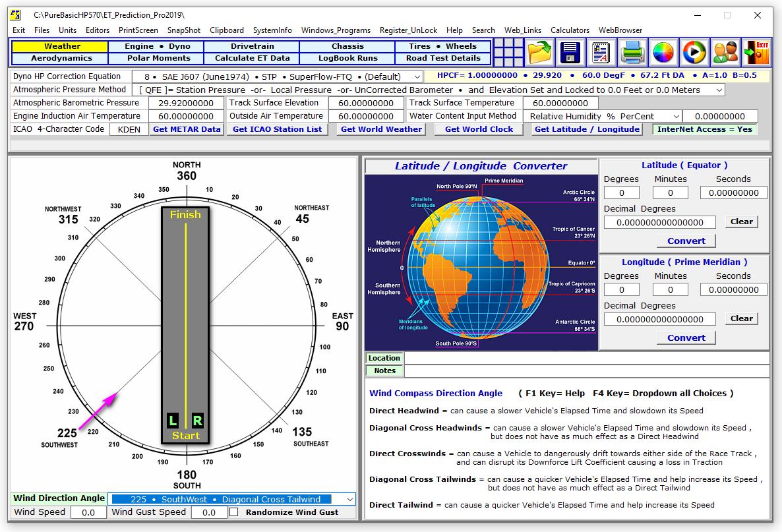
Task: Click the Get World Weather button
Action: 381,129
